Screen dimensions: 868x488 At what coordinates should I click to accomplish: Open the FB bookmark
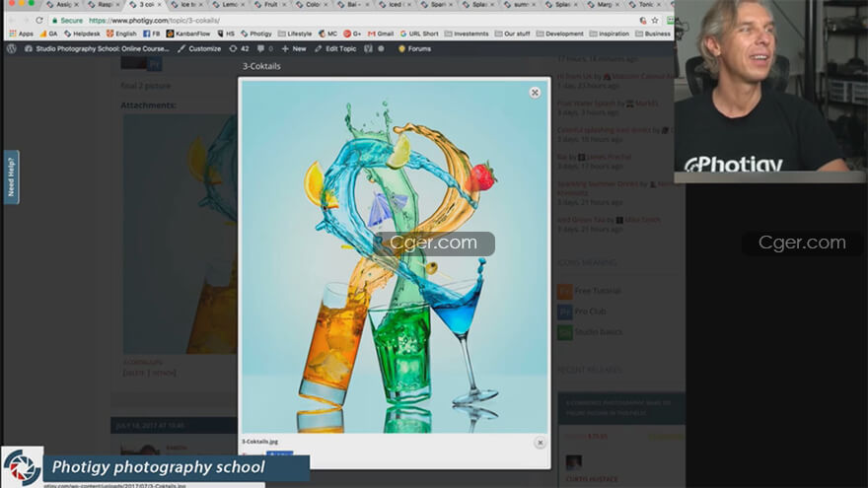151,34
